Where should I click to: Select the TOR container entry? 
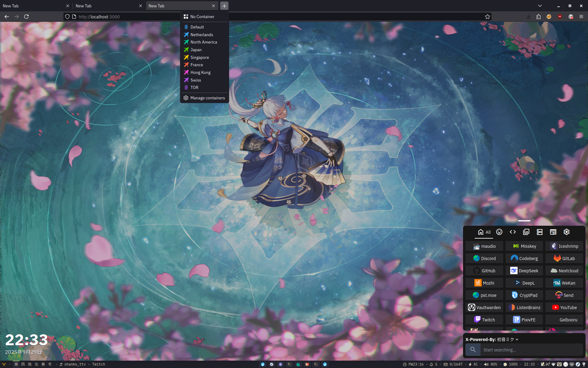pos(194,87)
